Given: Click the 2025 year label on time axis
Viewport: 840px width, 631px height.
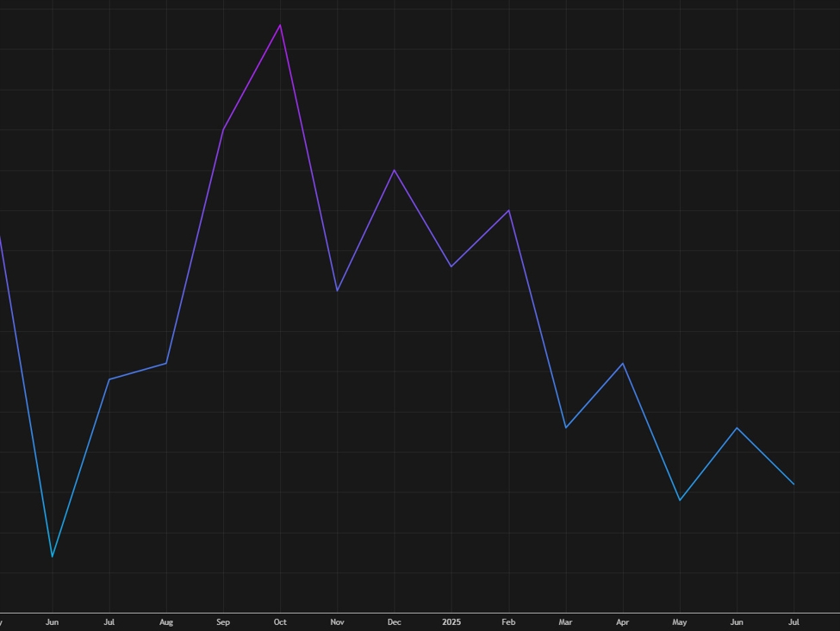Looking at the screenshot, I should coord(451,622).
